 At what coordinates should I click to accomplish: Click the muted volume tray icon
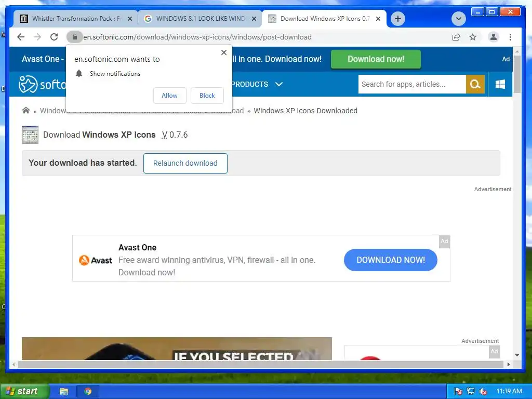click(483, 392)
